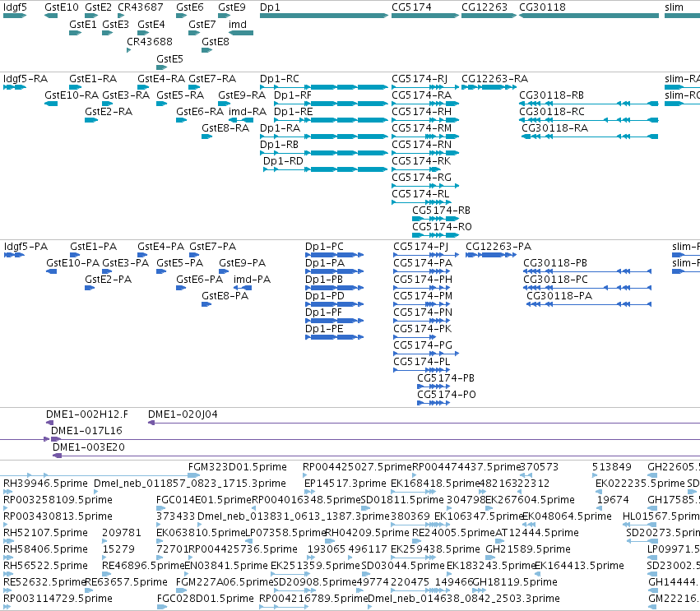The height and width of the screenshot is (611, 700).
Task: Click EST RH58406.5prime
Action: tap(45, 549)
